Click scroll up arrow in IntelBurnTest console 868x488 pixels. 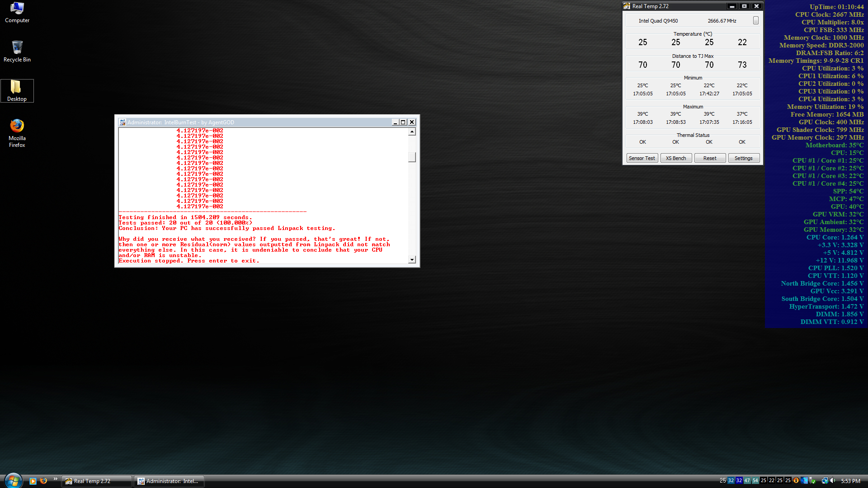pos(412,132)
